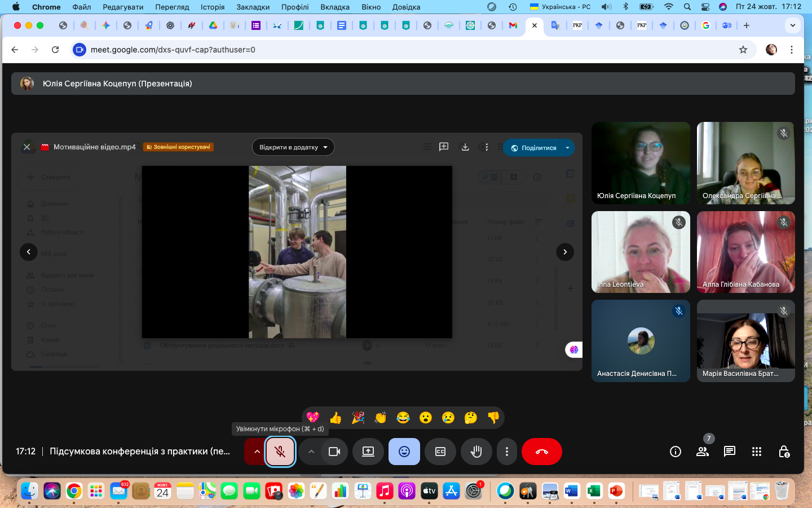
Task: Open the activities grid icon
Action: (x=757, y=452)
